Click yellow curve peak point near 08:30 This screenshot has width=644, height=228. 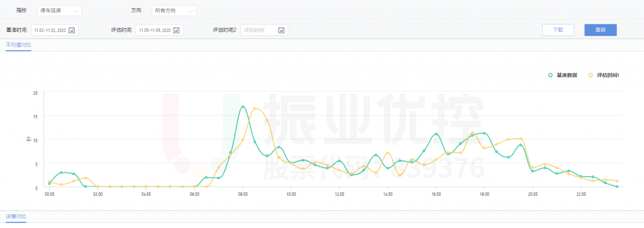point(255,109)
